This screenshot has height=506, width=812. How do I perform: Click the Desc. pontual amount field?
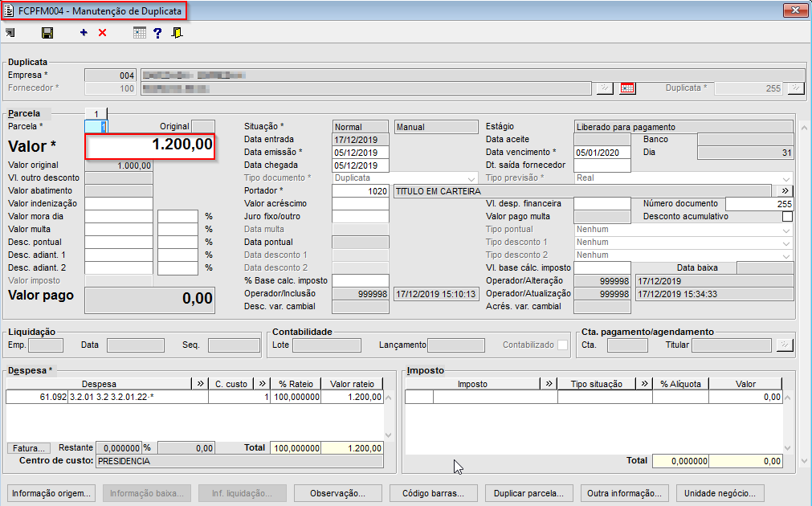tap(119, 243)
